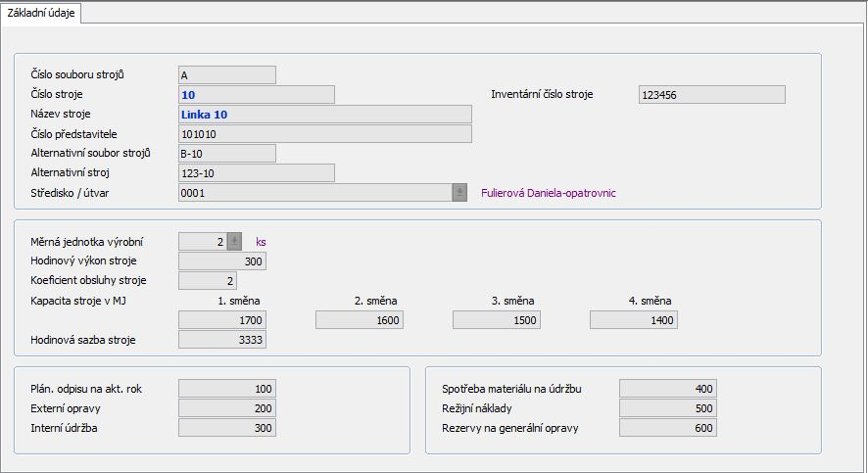Click the Název stroje field Linka 10
This screenshot has width=868, height=473.
coord(324,115)
